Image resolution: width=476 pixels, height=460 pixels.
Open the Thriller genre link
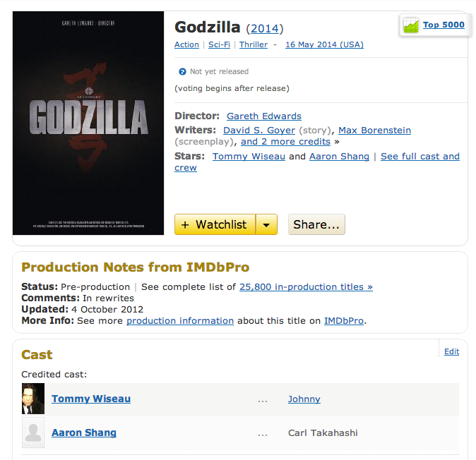pos(254,44)
